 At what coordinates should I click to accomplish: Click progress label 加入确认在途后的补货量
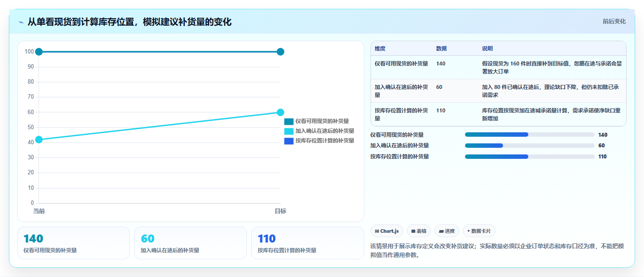(399, 146)
